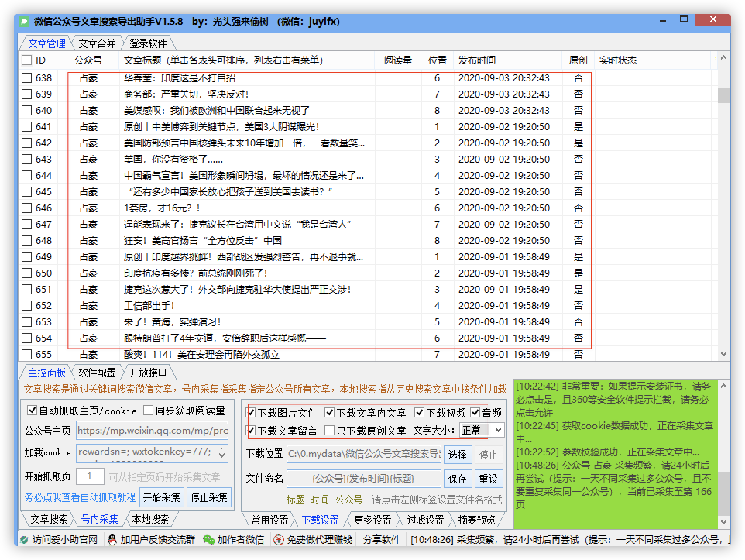Image resolution: width=745 pixels, height=560 pixels.
Task: Open the 本地搜索 bottom tab
Action: coord(150,519)
